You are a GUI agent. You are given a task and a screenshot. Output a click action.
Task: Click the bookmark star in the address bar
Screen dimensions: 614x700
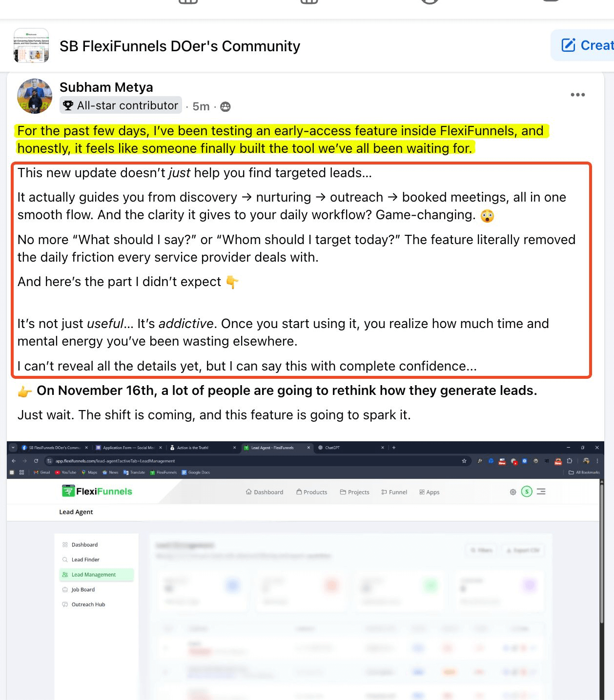point(464,461)
